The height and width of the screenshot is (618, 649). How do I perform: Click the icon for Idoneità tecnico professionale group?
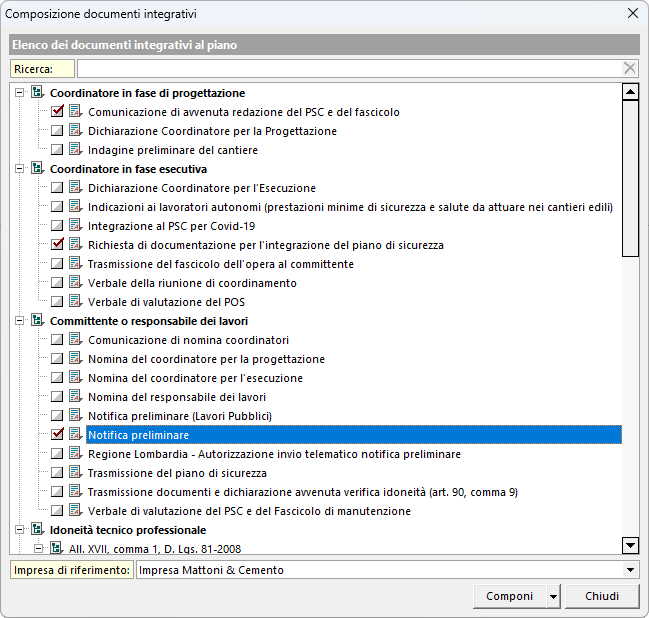pos(37,530)
